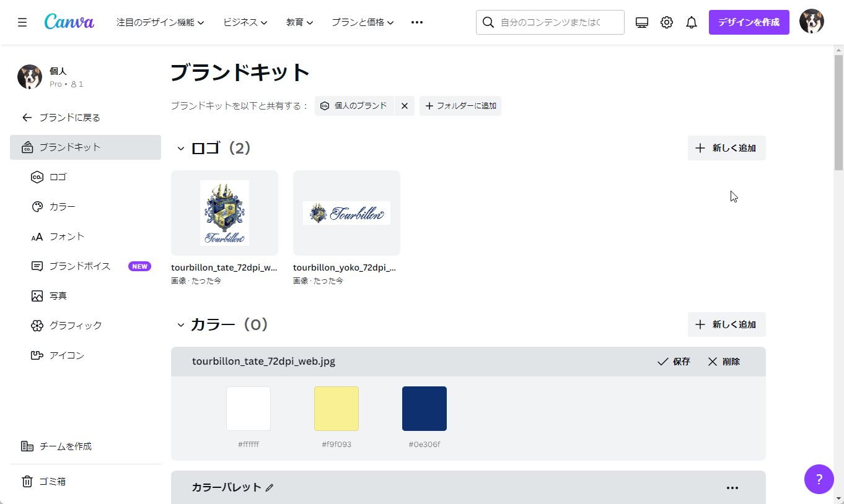Expand 注目のデザイン機能 dropdown menu
Image resolution: width=844 pixels, height=504 pixels.
pos(160,22)
